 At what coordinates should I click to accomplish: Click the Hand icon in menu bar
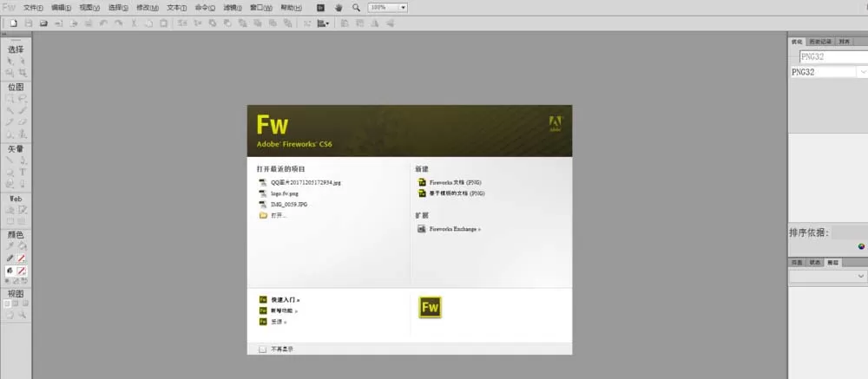pos(339,8)
